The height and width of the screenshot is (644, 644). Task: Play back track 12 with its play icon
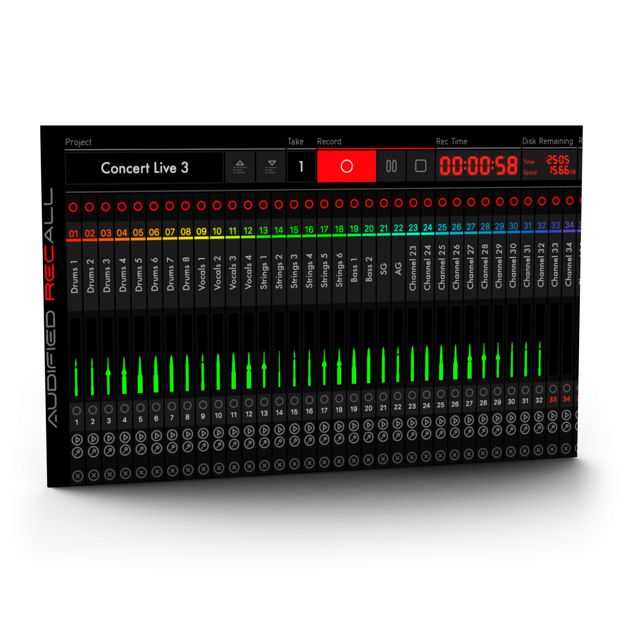249,431
